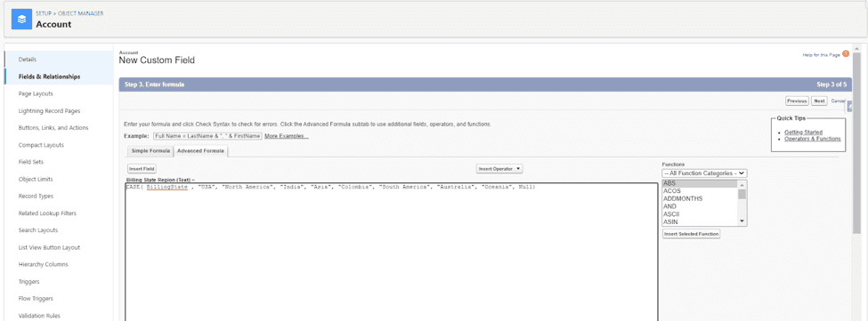Go to Lightning Record Pages
The image size is (868, 321).
tap(49, 110)
